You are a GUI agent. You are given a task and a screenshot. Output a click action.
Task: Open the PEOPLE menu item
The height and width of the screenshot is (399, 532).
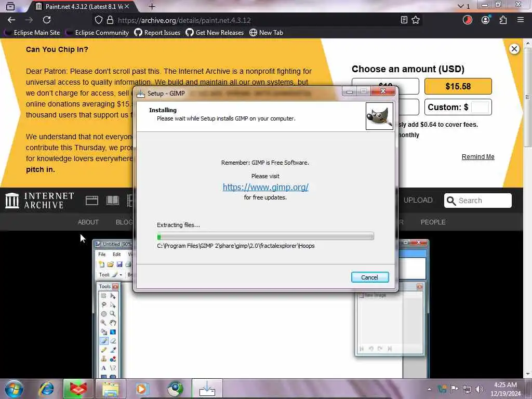tap(433, 222)
